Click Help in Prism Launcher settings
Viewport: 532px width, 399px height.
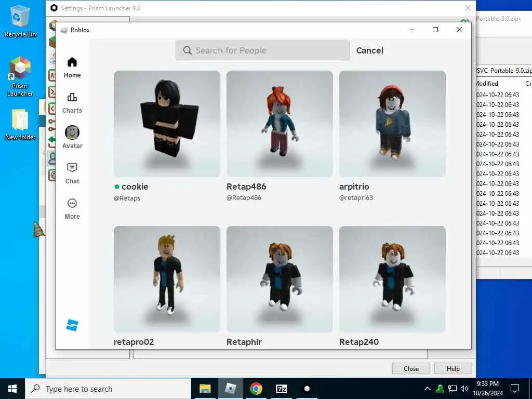[453, 368]
